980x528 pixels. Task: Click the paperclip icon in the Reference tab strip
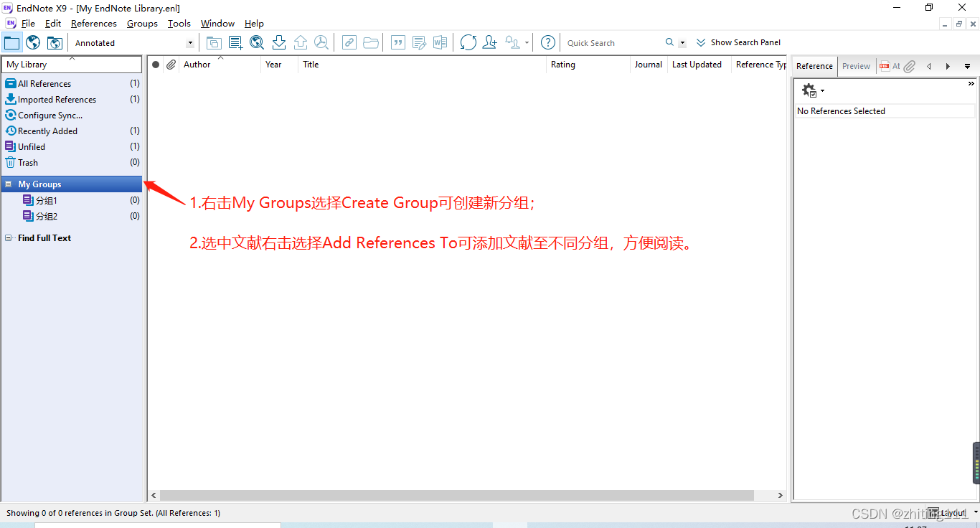(x=910, y=66)
